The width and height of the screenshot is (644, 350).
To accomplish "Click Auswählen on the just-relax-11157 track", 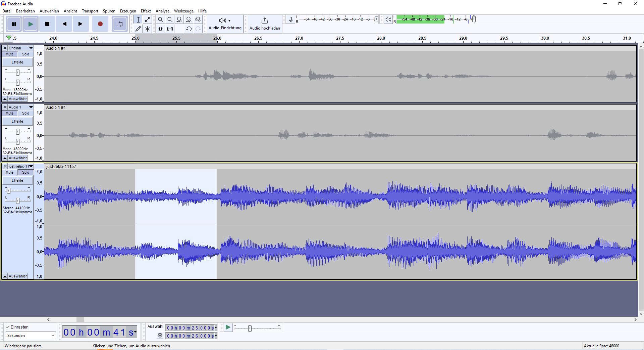I will (x=18, y=276).
